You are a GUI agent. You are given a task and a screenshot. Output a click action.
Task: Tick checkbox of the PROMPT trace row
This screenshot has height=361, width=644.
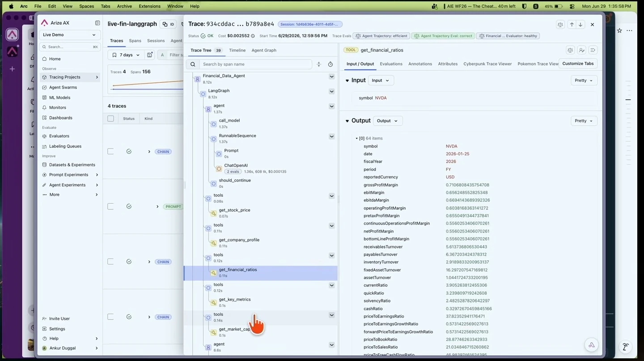[110, 207]
